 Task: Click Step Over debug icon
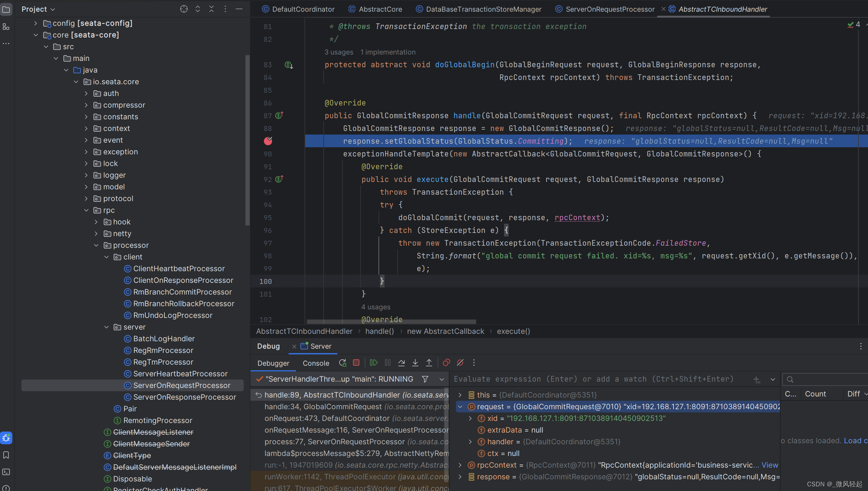pyautogui.click(x=401, y=363)
